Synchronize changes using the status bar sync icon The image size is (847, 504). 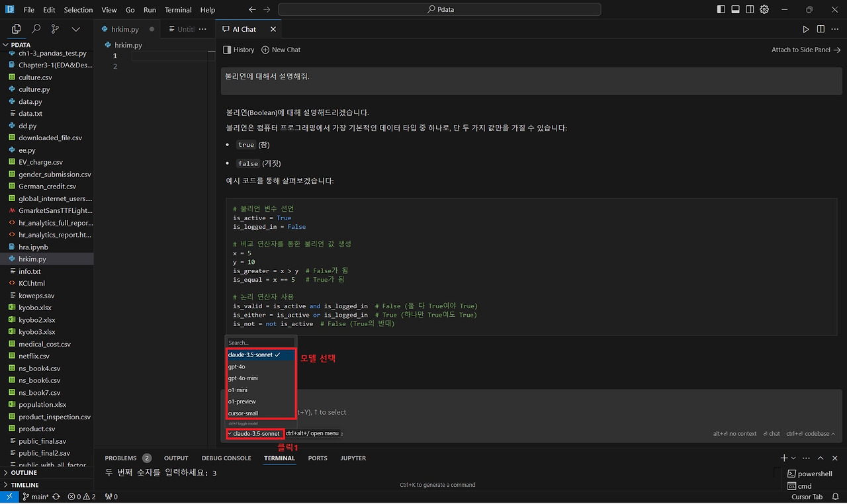(x=56, y=497)
